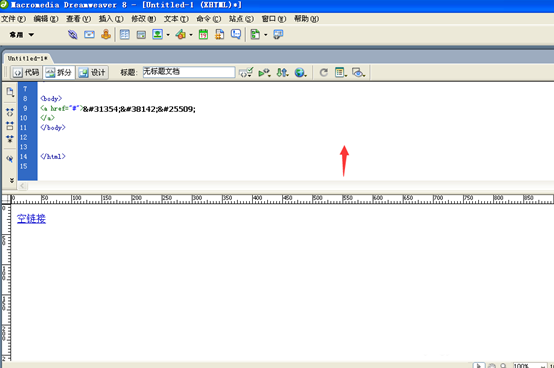Click the 空链接 link in design view
Image resolution: width=554 pixels, height=368 pixels.
click(x=31, y=219)
